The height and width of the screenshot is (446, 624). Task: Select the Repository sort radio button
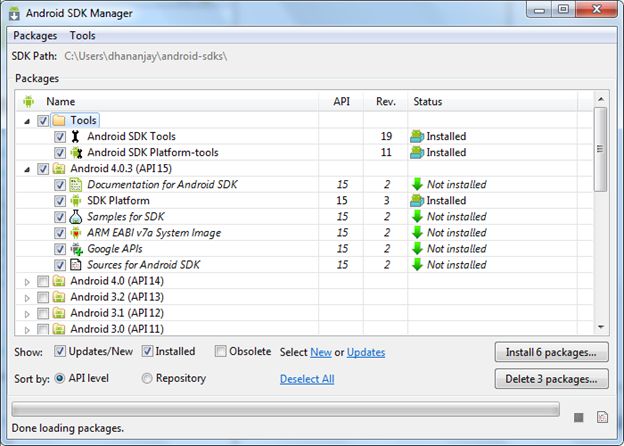tap(147, 378)
